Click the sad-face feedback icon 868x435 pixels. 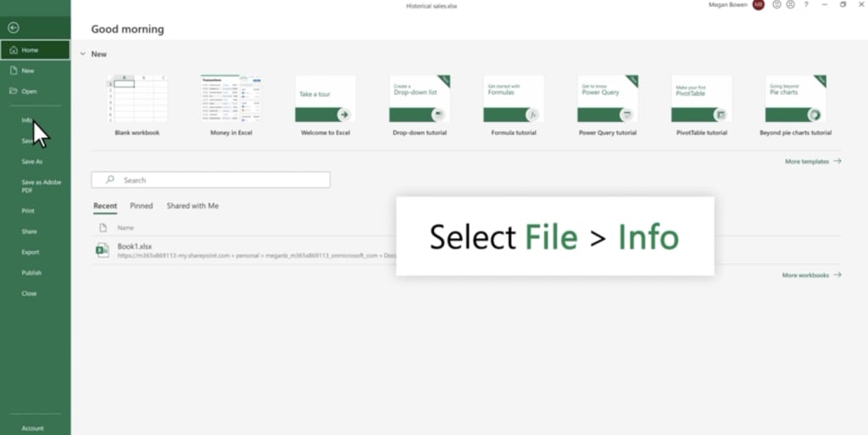791,4
